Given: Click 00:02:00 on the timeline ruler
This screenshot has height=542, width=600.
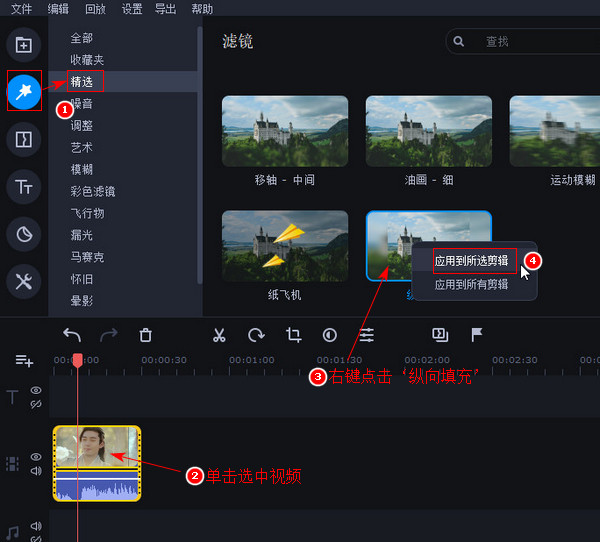Looking at the screenshot, I should click(427, 360).
